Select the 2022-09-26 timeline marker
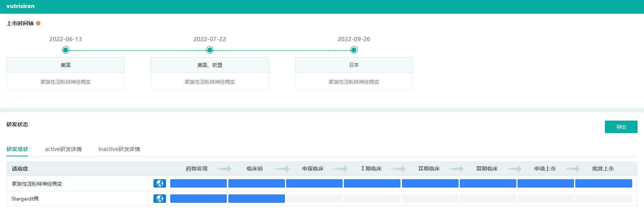Screen dimensions: 644x210 tap(354, 50)
